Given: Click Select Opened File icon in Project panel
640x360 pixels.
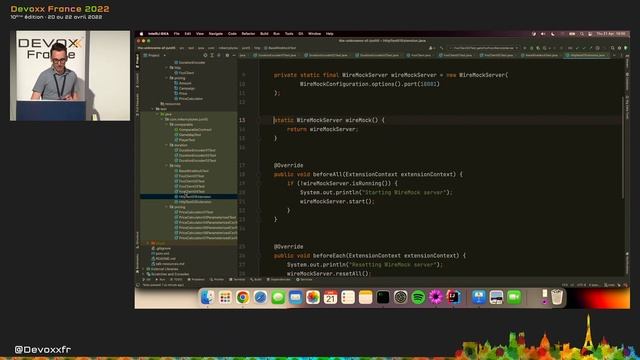Looking at the screenshot, I should click(205, 55).
